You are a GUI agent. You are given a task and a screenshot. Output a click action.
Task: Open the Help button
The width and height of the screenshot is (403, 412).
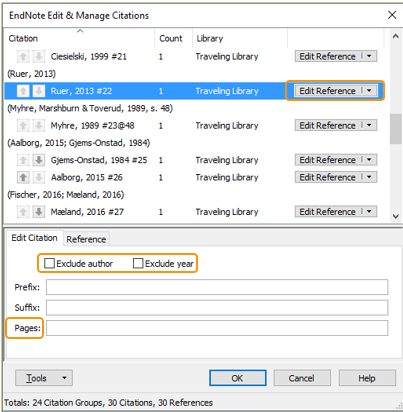coord(367,378)
